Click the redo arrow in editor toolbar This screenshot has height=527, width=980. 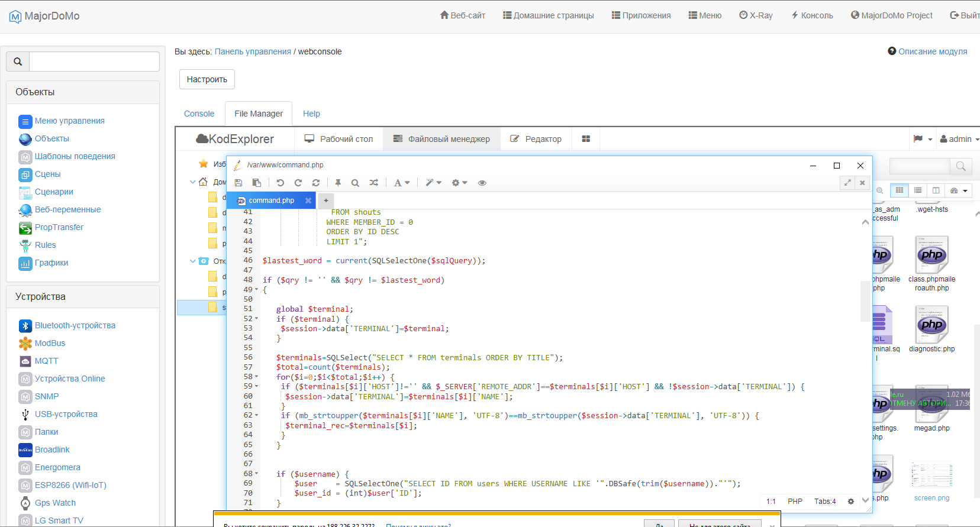click(x=298, y=183)
